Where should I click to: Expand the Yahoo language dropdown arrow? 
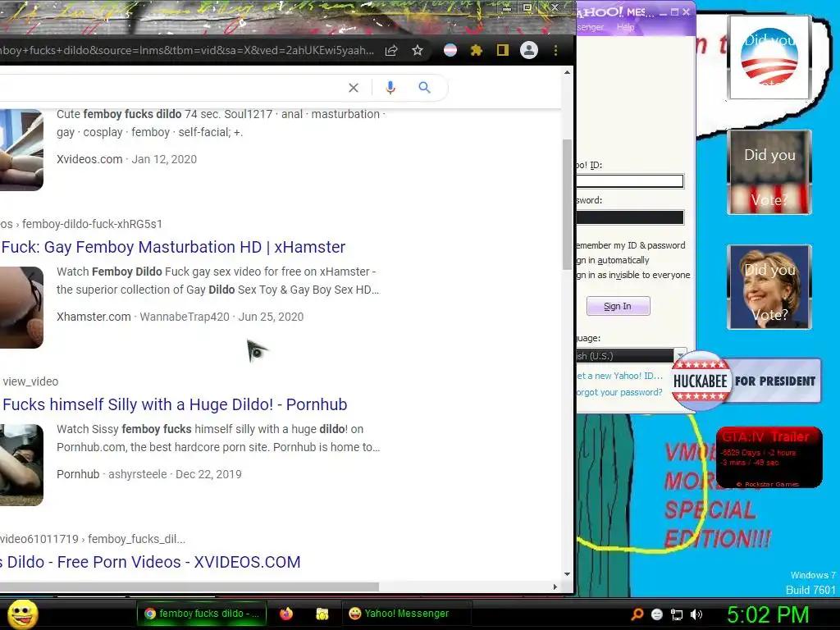point(680,356)
